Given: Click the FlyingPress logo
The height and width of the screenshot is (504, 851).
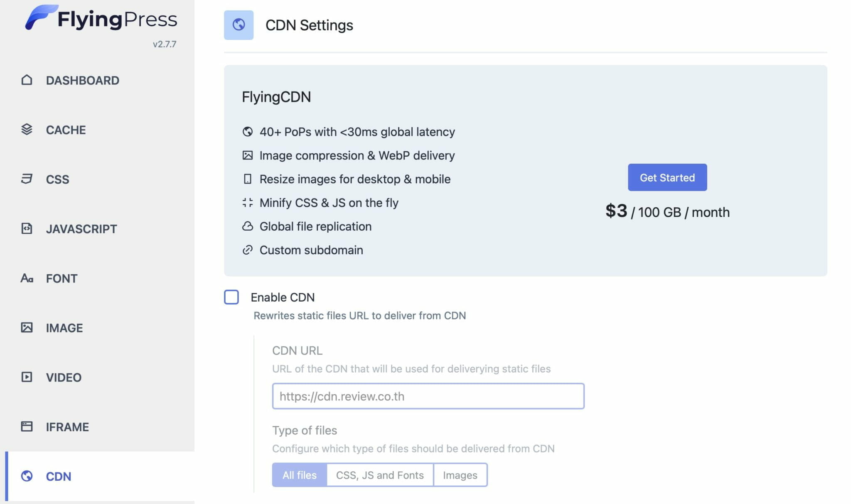Looking at the screenshot, I should pos(101,18).
